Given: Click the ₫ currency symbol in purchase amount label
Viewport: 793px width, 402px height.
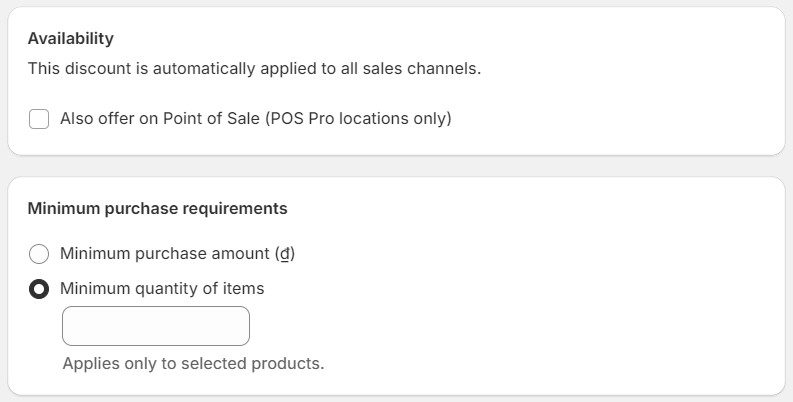Looking at the screenshot, I should (285, 254).
